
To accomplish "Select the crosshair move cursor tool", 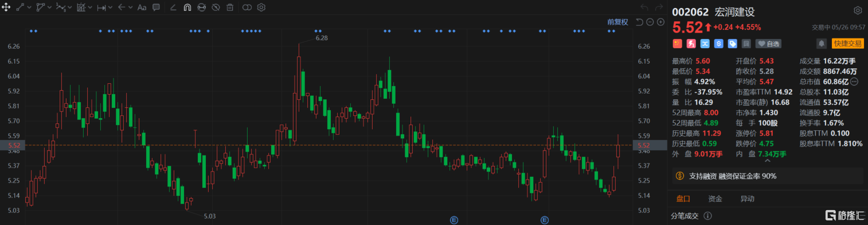I will tap(6, 7).
